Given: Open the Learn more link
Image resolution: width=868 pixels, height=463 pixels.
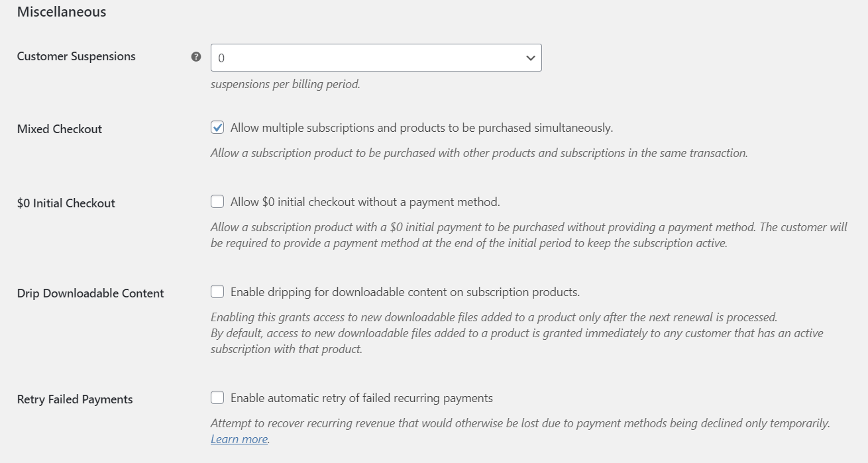Looking at the screenshot, I should (239, 439).
